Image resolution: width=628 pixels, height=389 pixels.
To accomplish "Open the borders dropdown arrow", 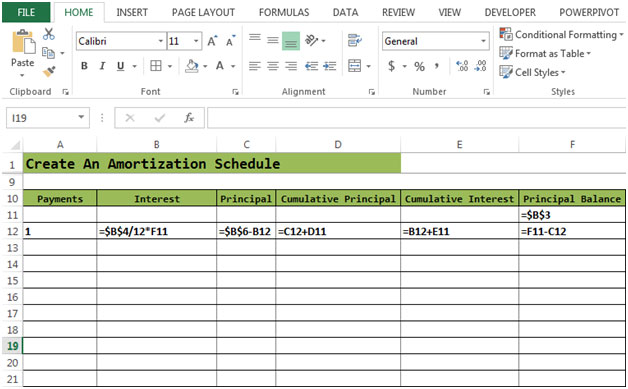I will tap(170, 66).
